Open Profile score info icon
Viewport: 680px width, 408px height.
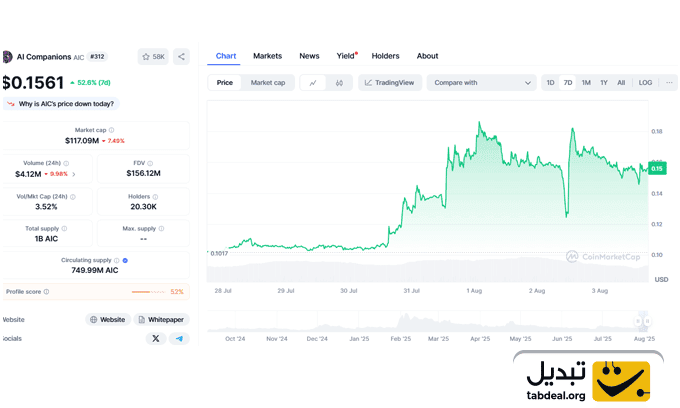46,292
